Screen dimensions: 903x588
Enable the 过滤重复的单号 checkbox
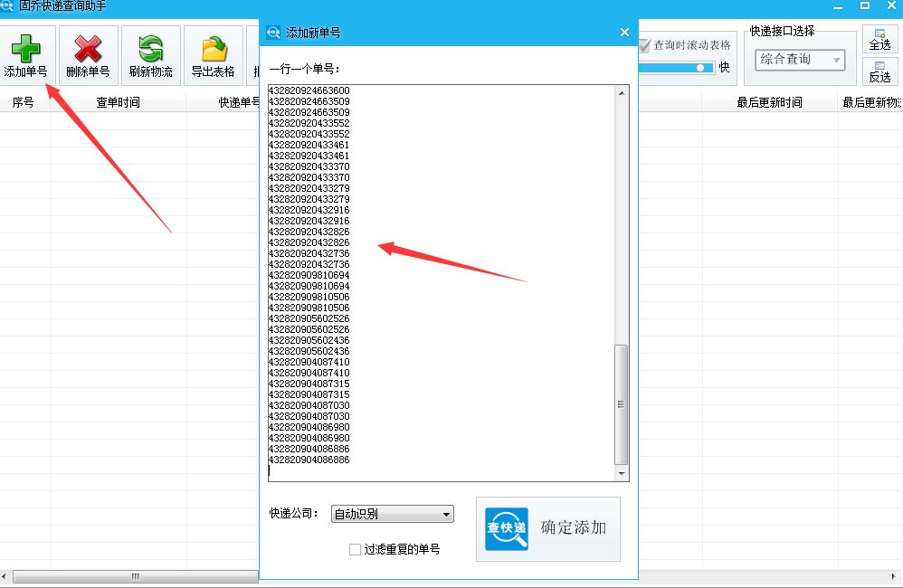pyautogui.click(x=355, y=549)
